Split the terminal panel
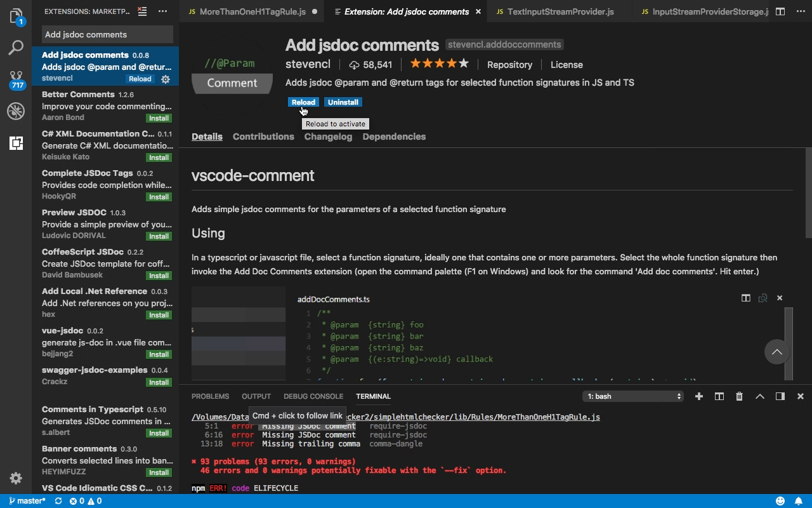The width and height of the screenshot is (812, 508). point(719,396)
